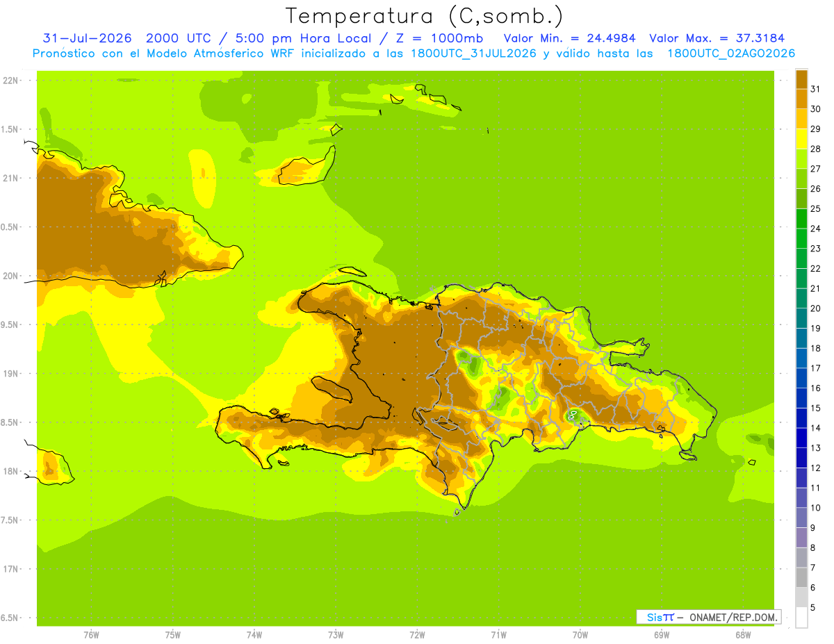This screenshot has width=834, height=644.
Task: Click the "8.5N" latitude label
Action: (x=10, y=422)
